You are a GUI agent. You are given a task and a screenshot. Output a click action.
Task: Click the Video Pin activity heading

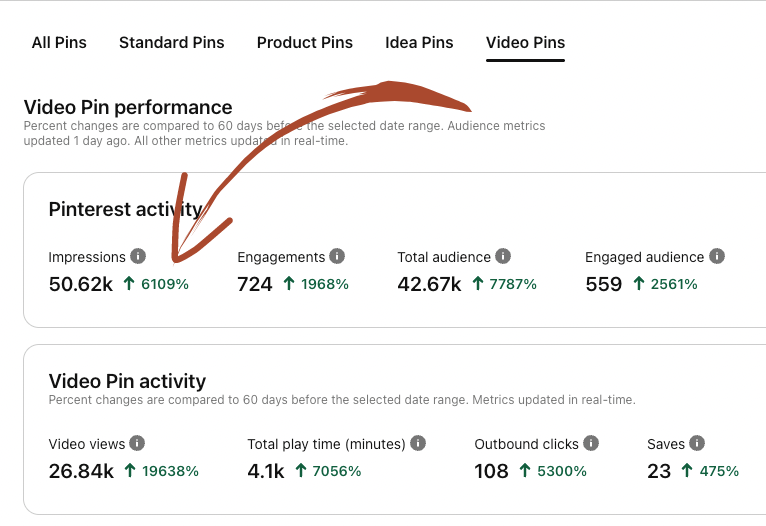click(127, 381)
